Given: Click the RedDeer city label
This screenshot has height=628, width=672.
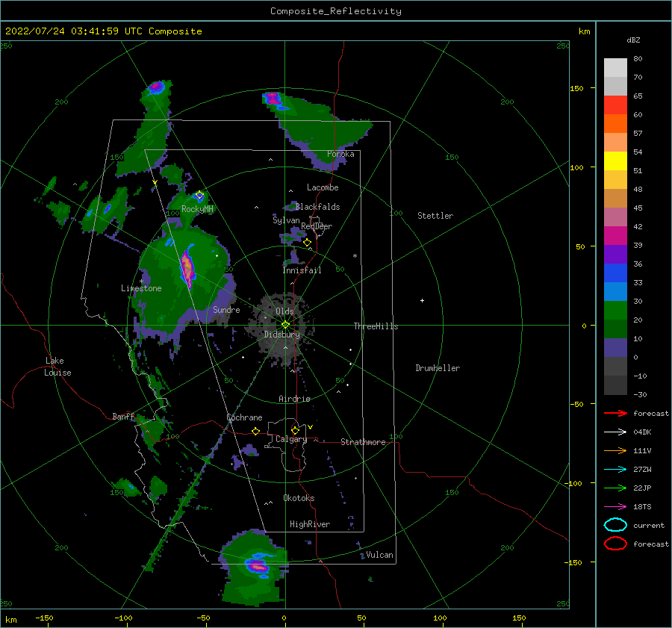Looking at the screenshot, I should [317, 226].
